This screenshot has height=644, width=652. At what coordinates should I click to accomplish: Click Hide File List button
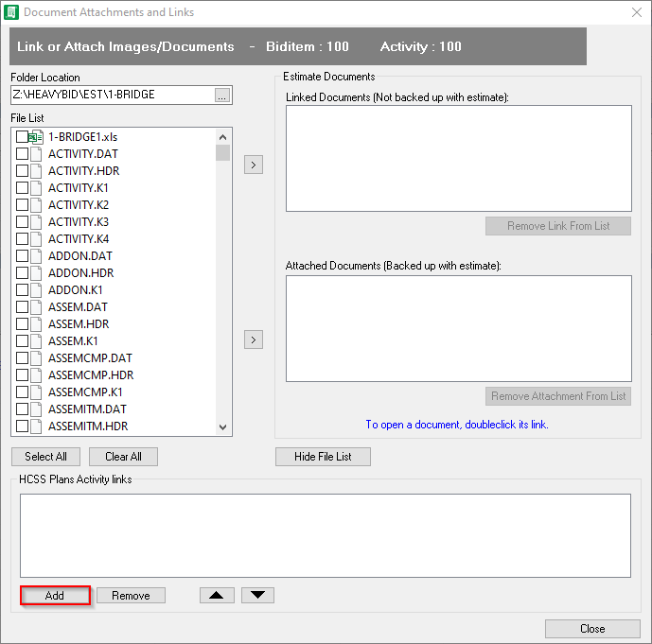click(x=323, y=457)
